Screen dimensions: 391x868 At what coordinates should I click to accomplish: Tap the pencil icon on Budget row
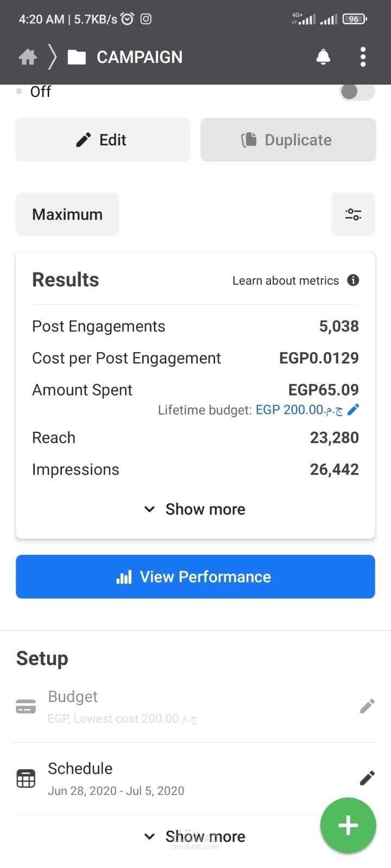coord(367,706)
